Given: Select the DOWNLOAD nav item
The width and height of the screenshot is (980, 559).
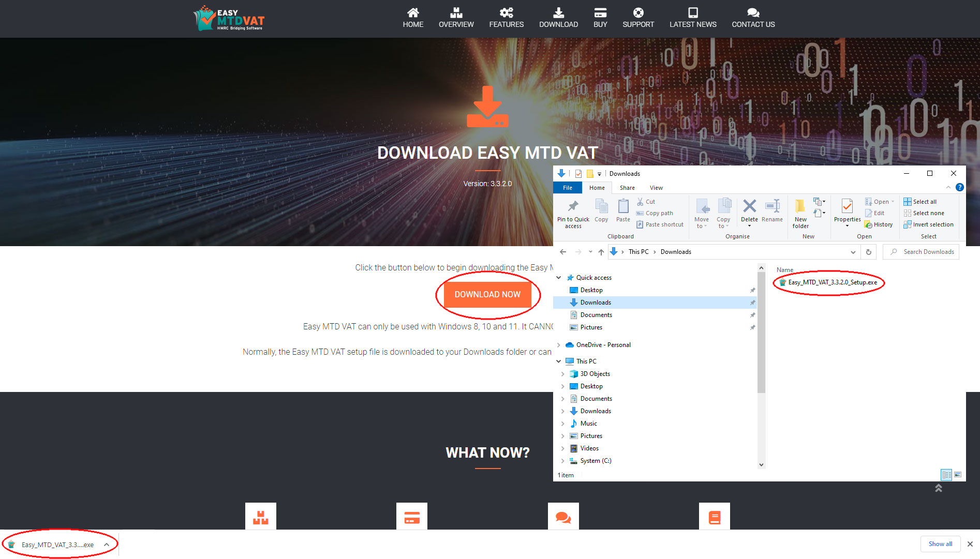Looking at the screenshot, I should pyautogui.click(x=558, y=18).
